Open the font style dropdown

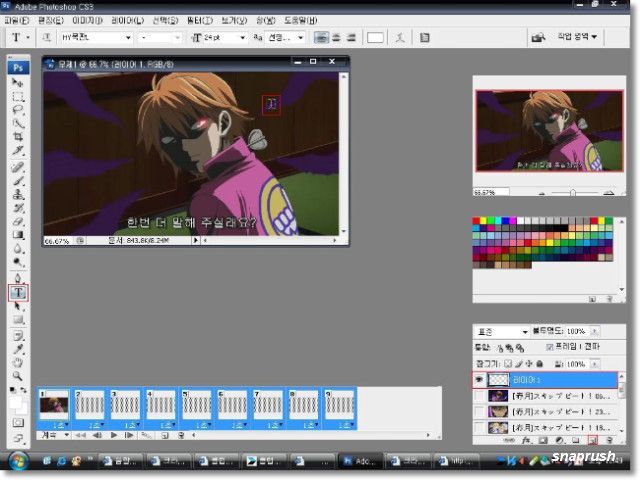177,38
